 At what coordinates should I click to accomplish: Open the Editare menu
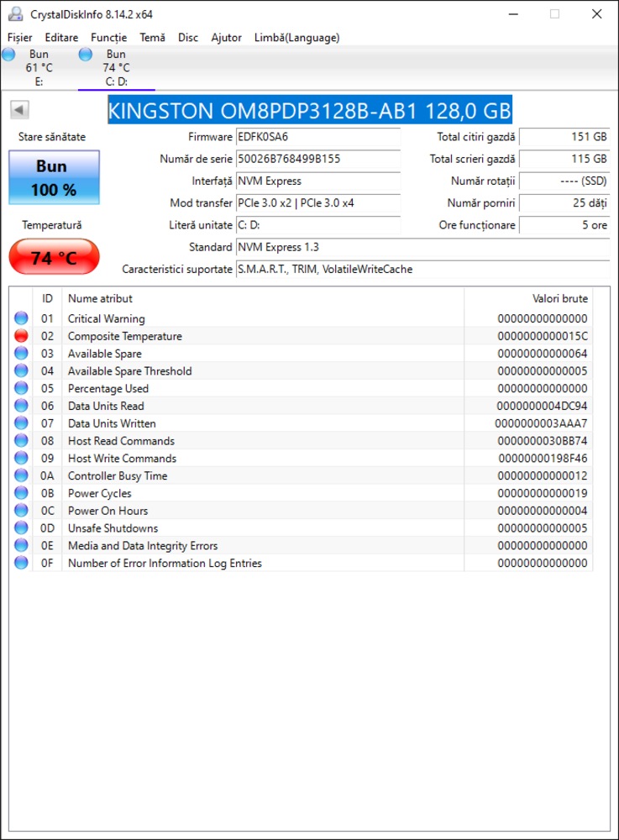61,38
